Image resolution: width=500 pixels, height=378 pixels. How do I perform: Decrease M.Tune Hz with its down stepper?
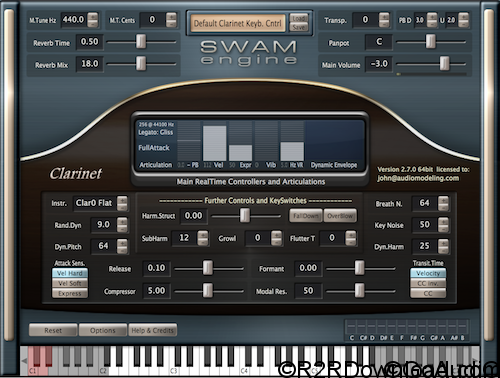(93, 24)
